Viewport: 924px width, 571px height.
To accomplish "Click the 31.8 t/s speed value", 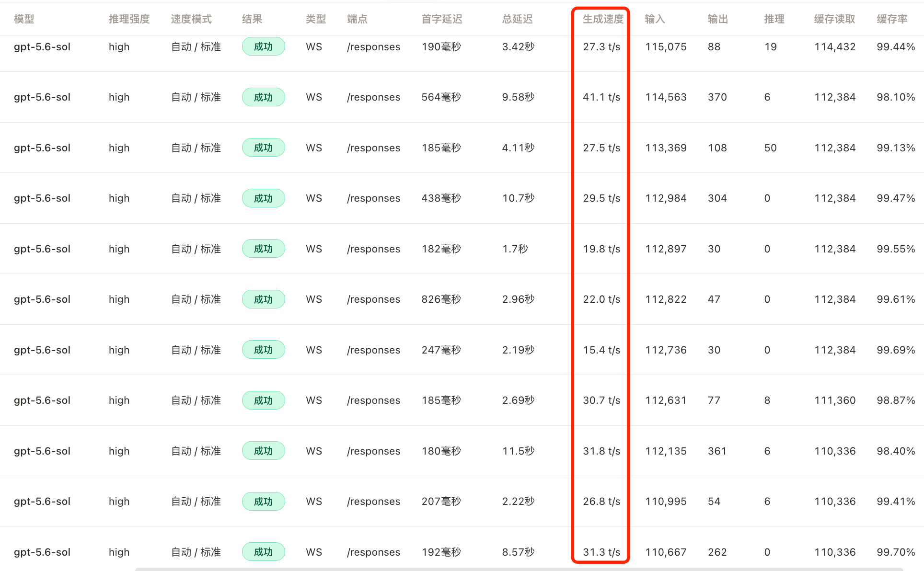I will pyautogui.click(x=601, y=451).
